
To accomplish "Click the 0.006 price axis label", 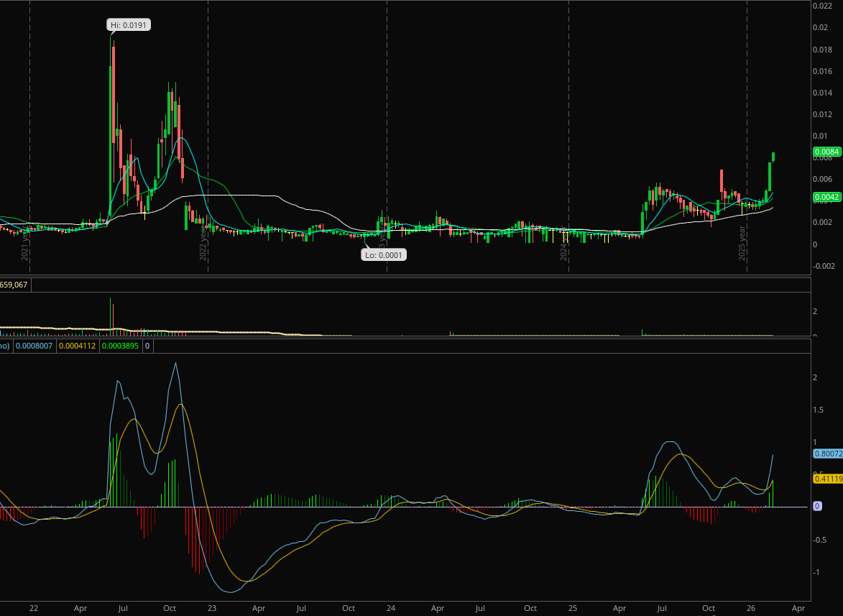I will pos(823,179).
